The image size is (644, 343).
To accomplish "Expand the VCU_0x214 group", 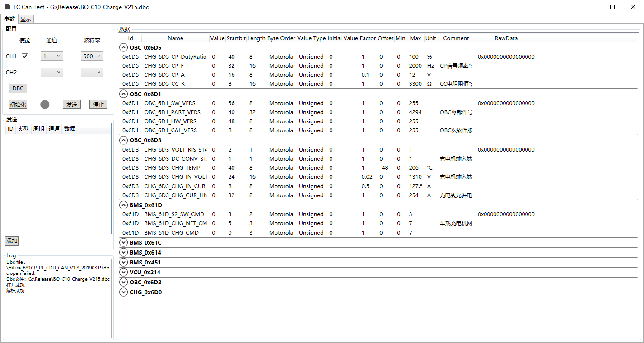I will [x=123, y=272].
